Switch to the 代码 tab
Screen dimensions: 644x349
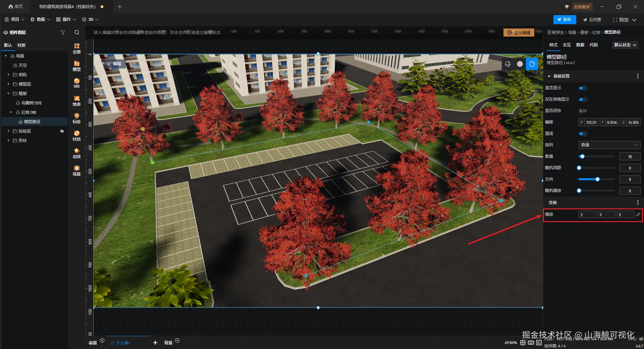point(594,45)
